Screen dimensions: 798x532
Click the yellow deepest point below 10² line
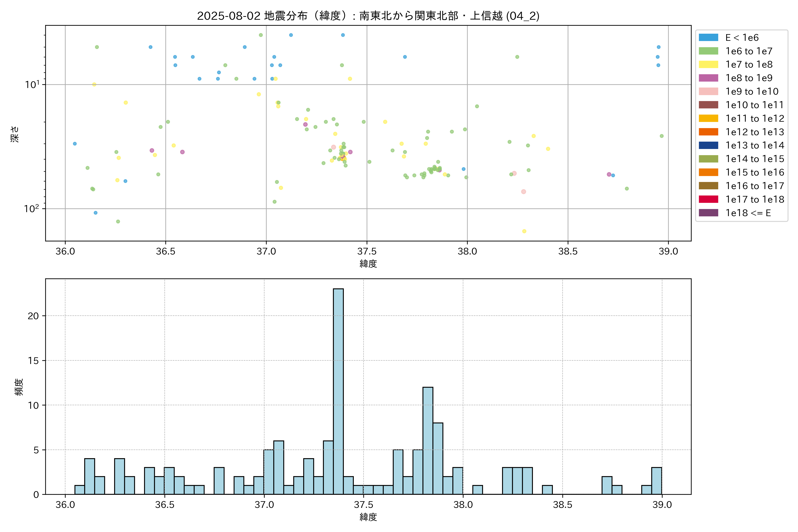[524, 231]
